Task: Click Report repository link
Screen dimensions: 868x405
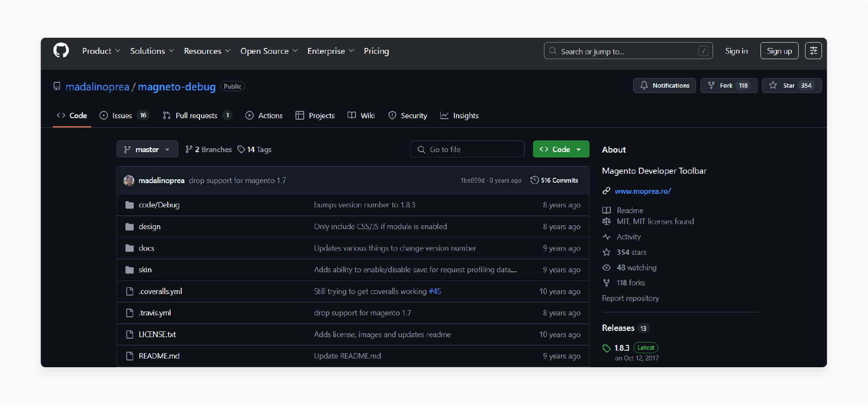Action: (x=630, y=298)
